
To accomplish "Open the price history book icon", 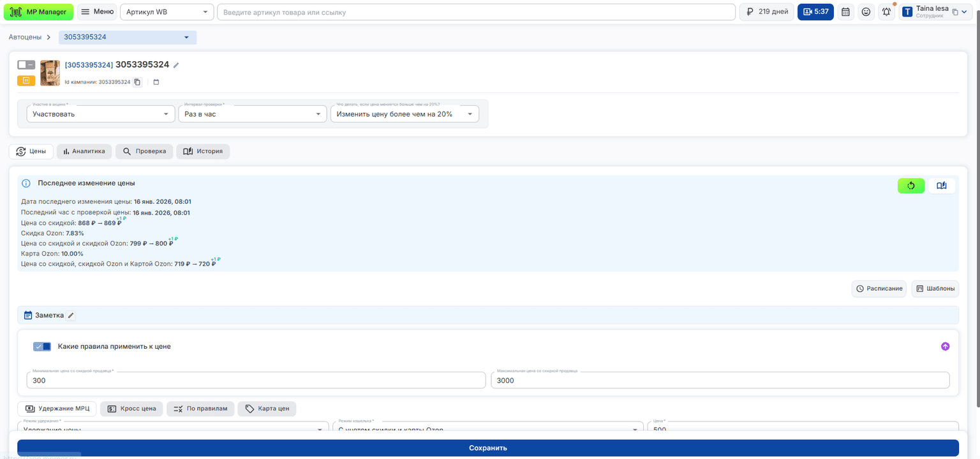I will 942,186.
